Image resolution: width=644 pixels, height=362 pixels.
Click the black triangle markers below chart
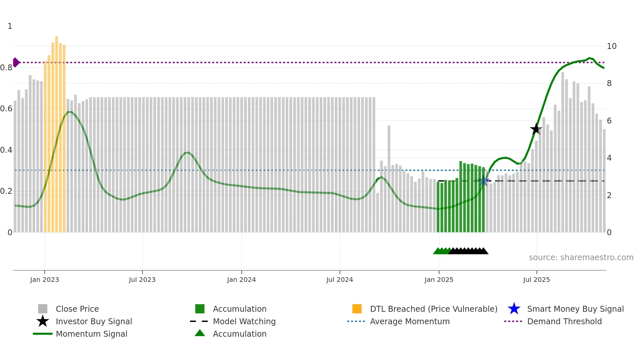pos(469,251)
